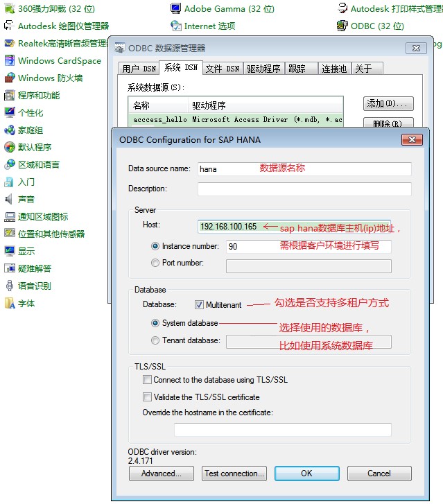Select the Tenant database radio button

pos(155,341)
